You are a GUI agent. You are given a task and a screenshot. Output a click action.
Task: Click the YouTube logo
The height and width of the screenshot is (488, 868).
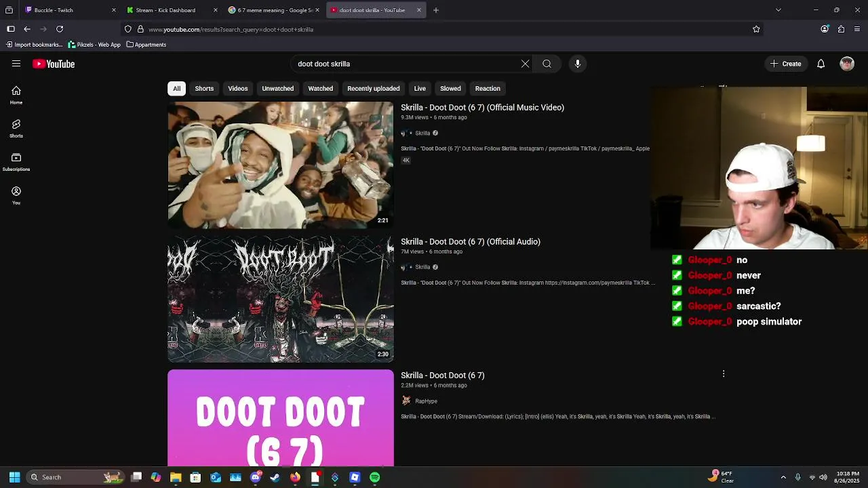(x=54, y=64)
